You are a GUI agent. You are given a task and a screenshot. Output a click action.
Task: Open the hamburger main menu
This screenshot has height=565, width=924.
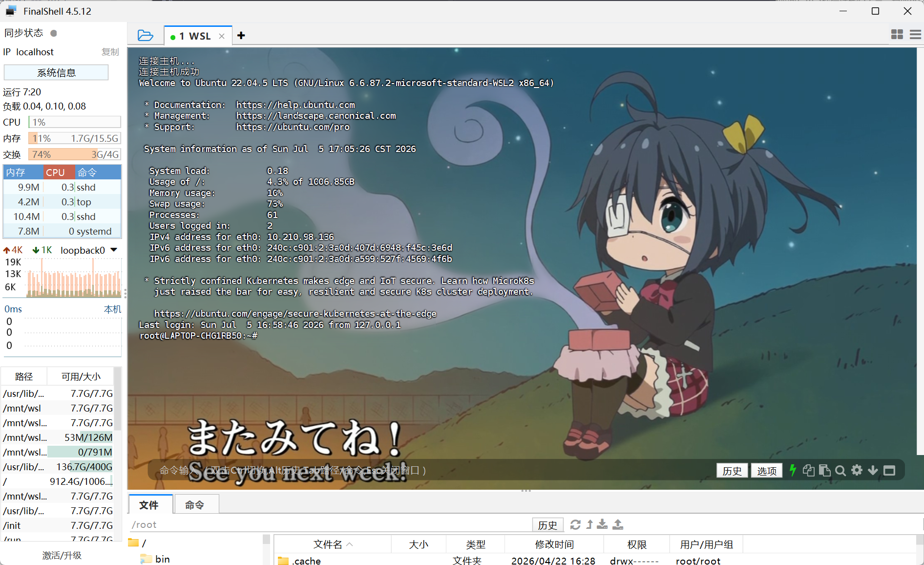point(916,34)
